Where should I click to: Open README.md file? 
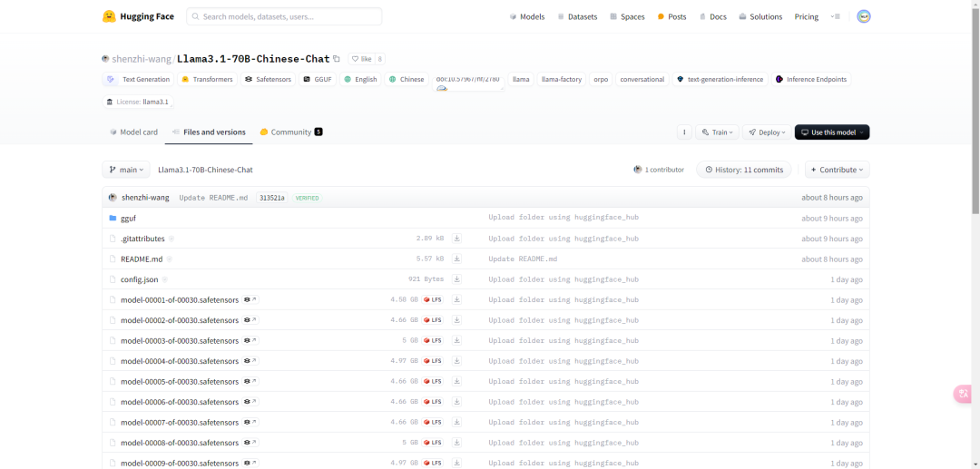[142, 259]
